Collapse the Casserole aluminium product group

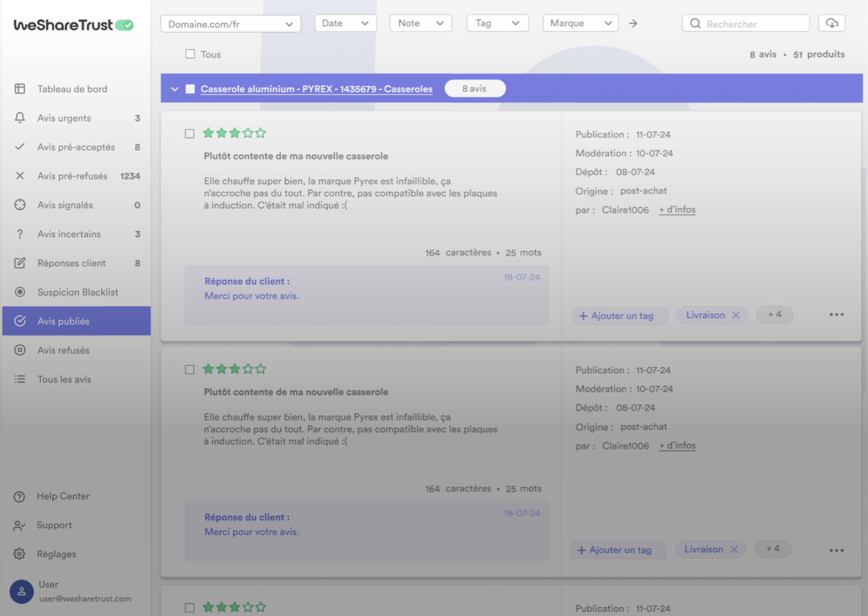[x=175, y=89]
